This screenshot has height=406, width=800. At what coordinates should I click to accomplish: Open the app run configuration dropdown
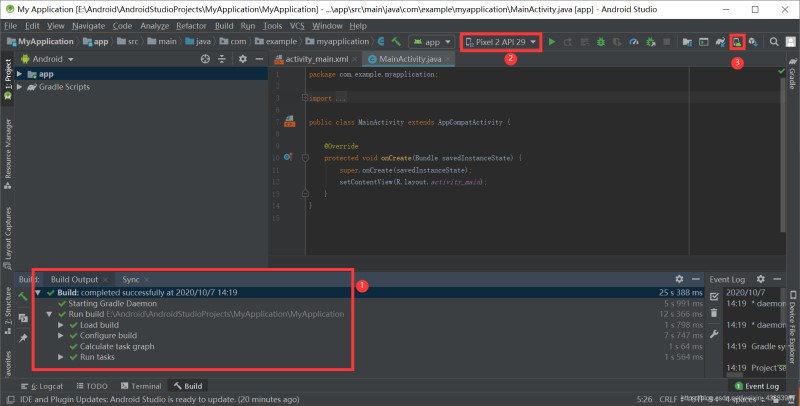432,42
